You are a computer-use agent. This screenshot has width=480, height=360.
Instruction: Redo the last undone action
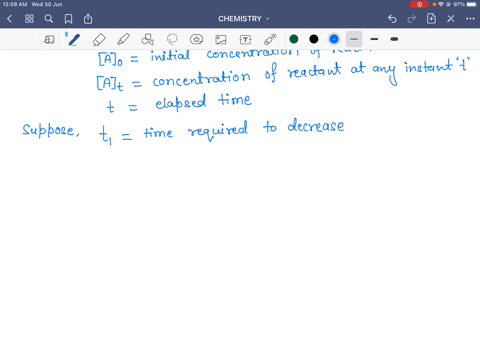[412, 19]
